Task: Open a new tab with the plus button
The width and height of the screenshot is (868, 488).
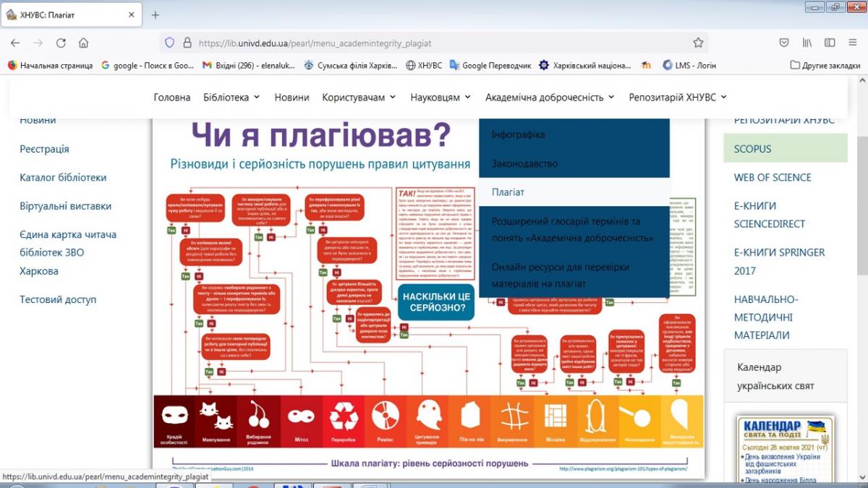Action: [x=156, y=14]
